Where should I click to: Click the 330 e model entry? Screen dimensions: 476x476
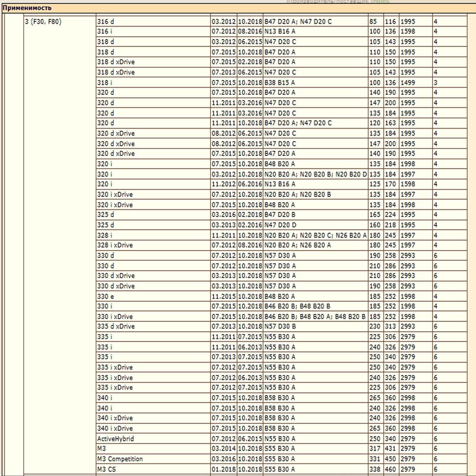106,297
